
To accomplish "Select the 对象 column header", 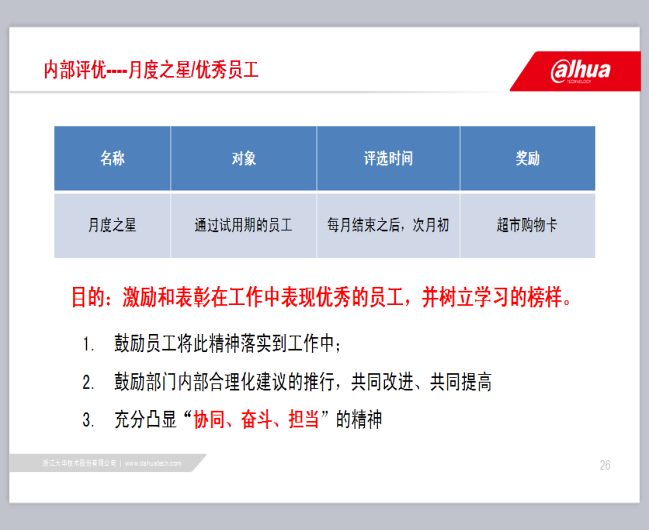I will coord(243,159).
